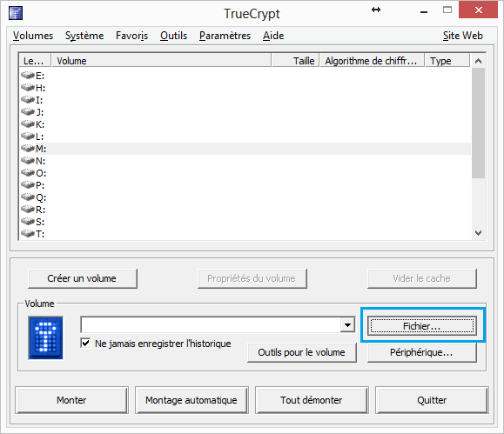Click the blue TrueCrypt volume logo

(x=45, y=337)
